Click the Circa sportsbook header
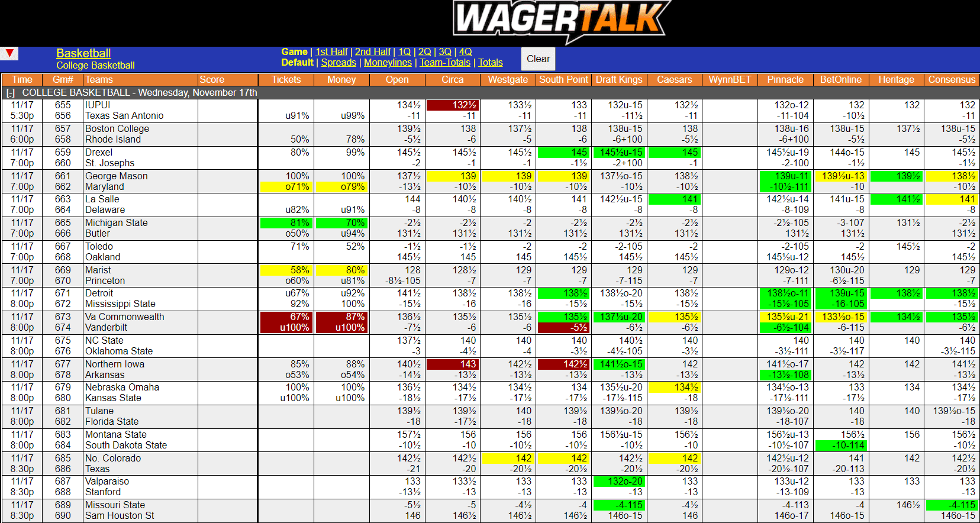This screenshot has height=523, width=980. tap(453, 80)
